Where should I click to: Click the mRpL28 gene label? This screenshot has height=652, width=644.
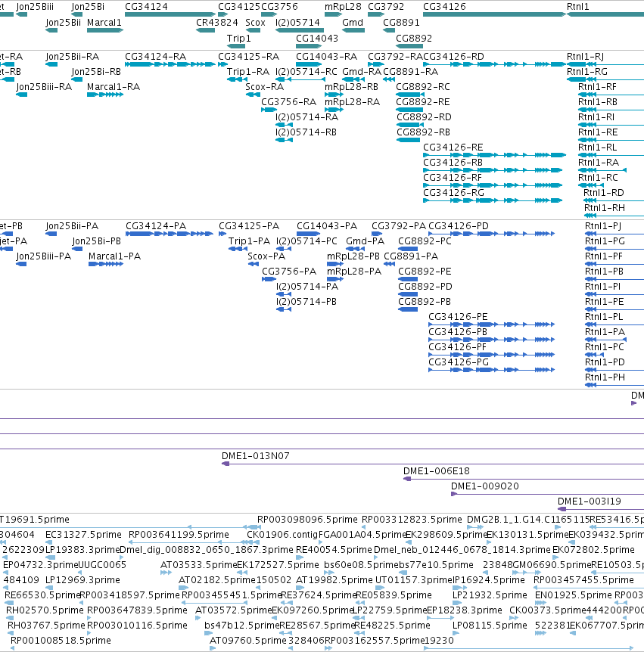coord(343,7)
